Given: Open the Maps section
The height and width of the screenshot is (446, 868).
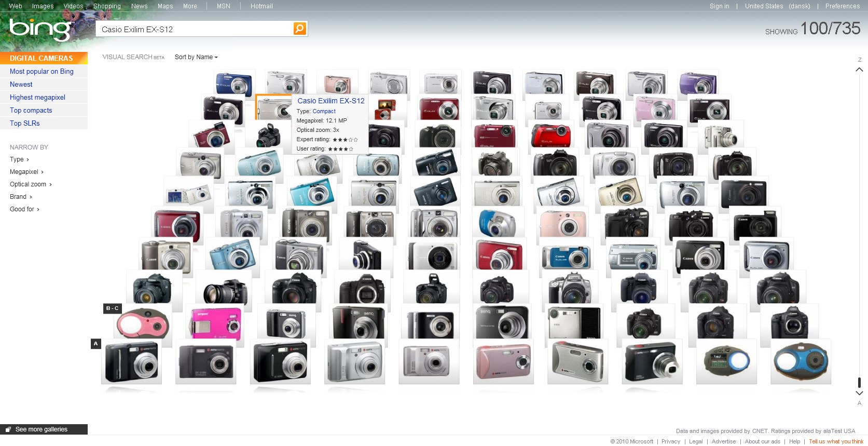Looking at the screenshot, I should tap(165, 6).
